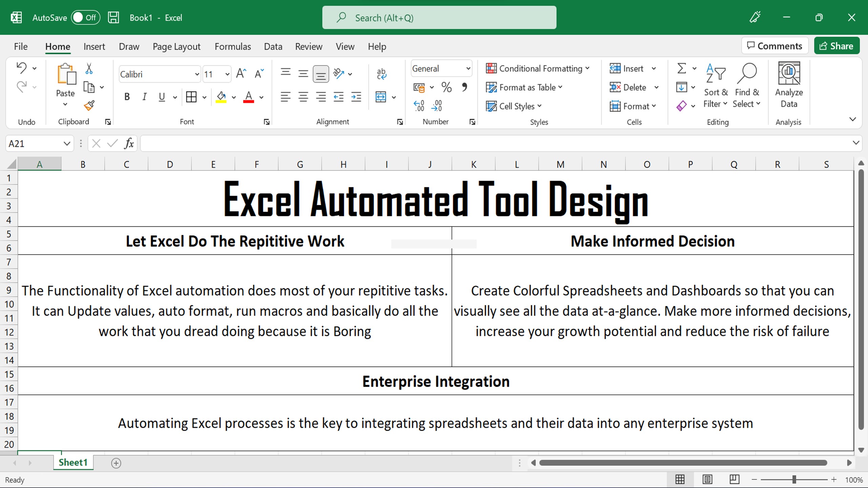The height and width of the screenshot is (488, 868).
Task: Click the Cut scissors icon
Action: [x=89, y=68]
